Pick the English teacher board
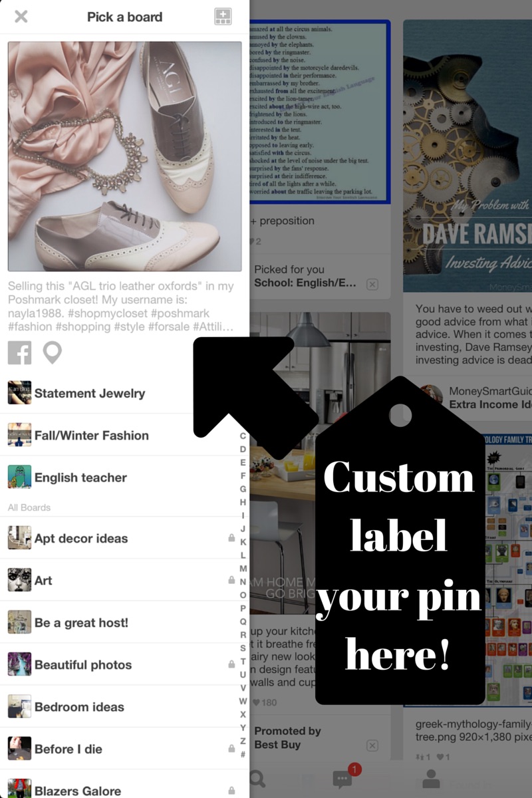Screen dimensions: 532x798 pyautogui.click(x=124, y=477)
